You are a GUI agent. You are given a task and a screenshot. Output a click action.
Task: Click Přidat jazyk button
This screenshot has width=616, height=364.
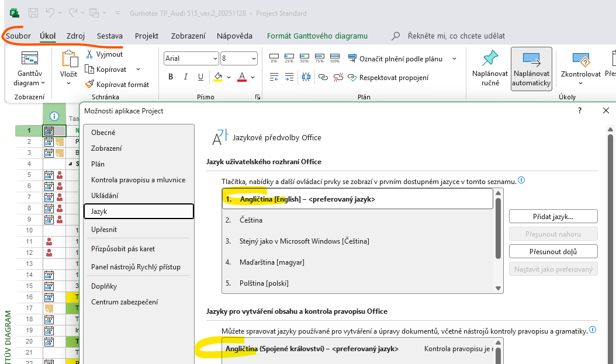click(553, 216)
